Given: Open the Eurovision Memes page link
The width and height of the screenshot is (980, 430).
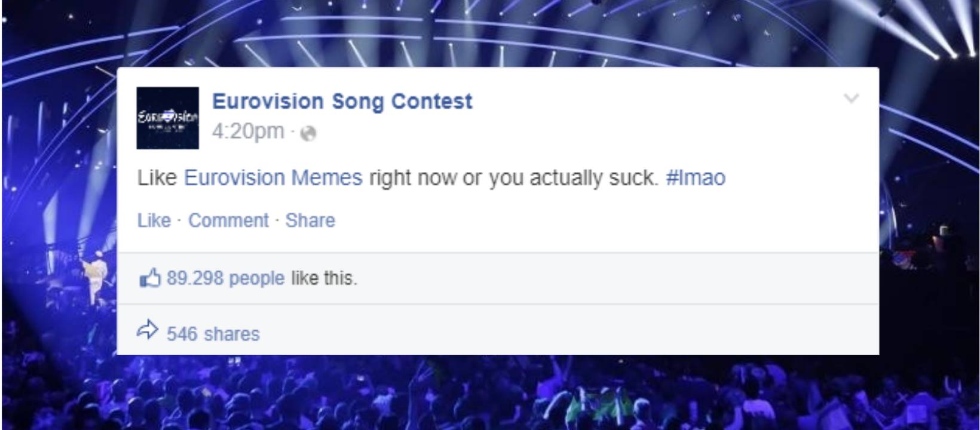Looking at the screenshot, I should [x=273, y=177].
